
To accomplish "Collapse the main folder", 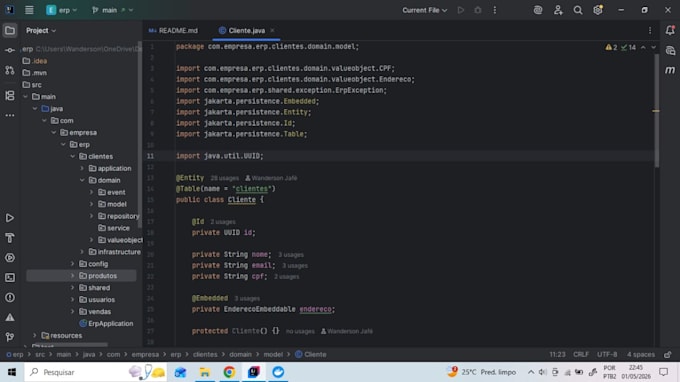I will [x=26, y=97].
